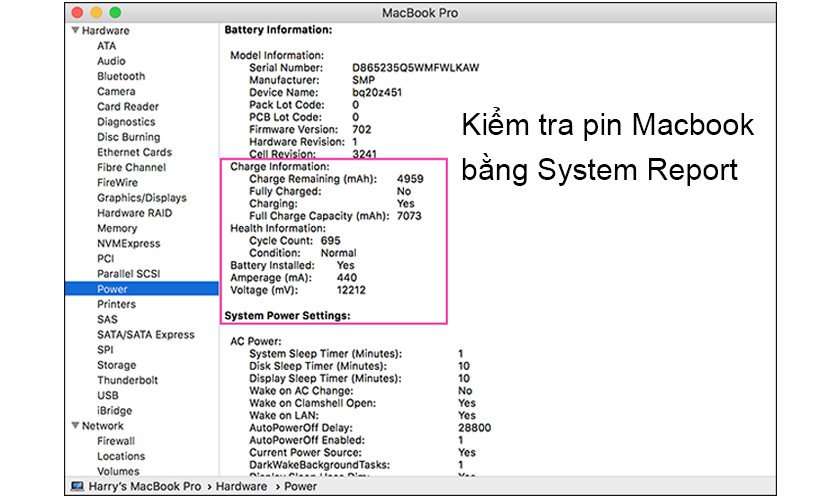Open Printers information

tap(117, 304)
